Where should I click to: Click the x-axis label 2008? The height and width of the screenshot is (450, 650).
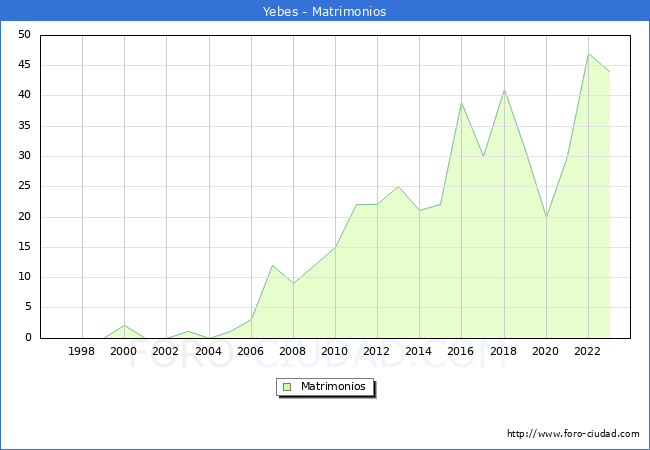point(293,351)
